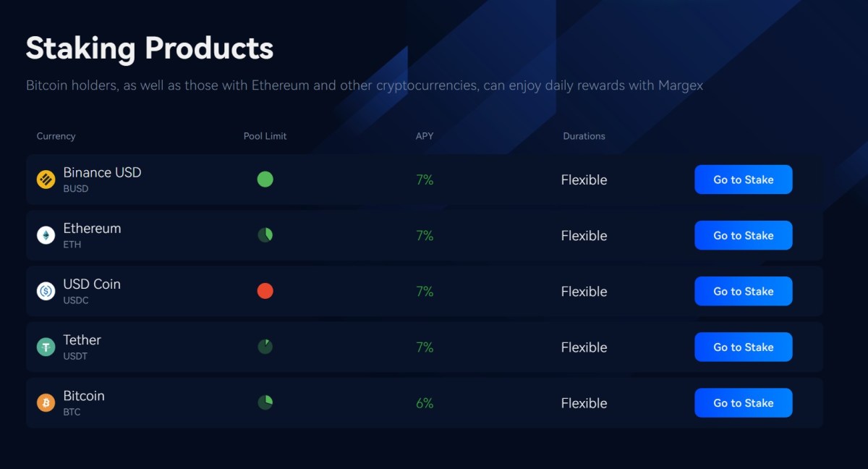The width and height of the screenshot is (868, 469).
Task: Click the red USDC pool limit indicator
Action: coord(265,291)
